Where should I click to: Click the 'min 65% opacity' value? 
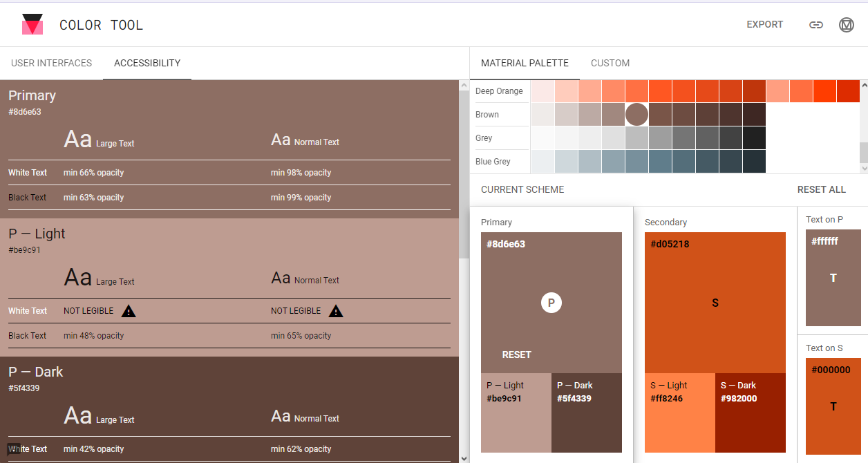coord(301,336)
